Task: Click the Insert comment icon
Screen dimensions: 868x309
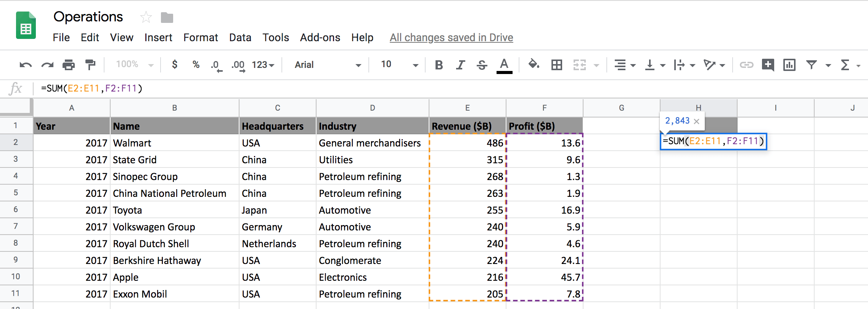Action: click(768, 65)
